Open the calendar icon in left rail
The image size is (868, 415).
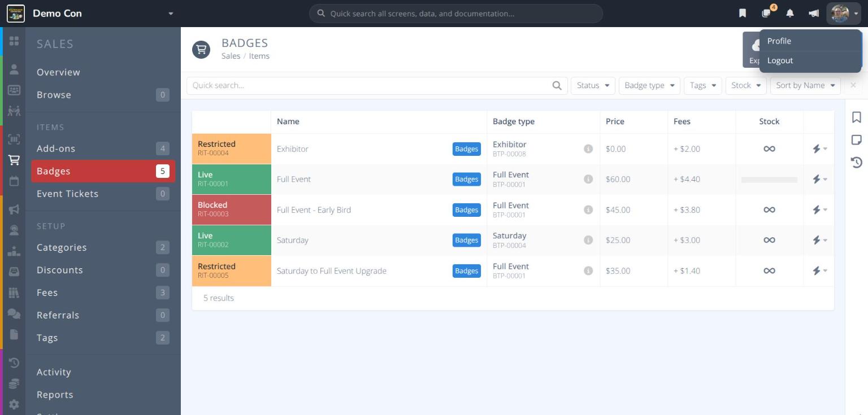click(x=14, y=181)
